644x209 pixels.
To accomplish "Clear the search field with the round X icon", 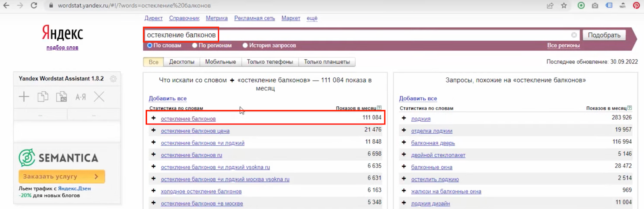I will click(x=574, y=35).
